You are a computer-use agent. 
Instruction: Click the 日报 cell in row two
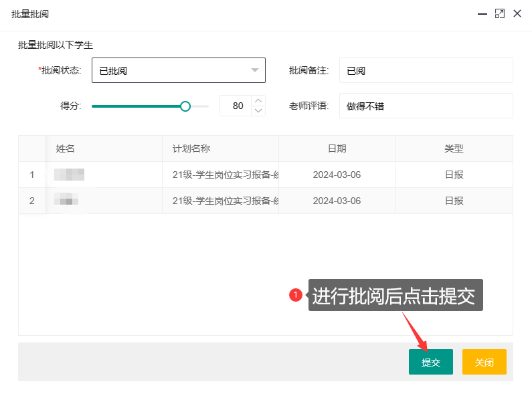coord(454,201)
